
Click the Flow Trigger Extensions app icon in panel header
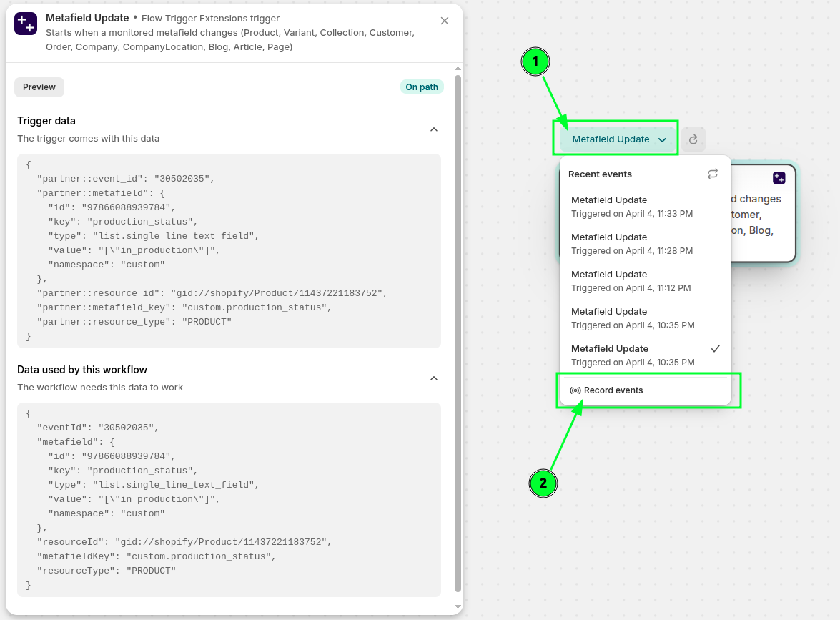26,24
